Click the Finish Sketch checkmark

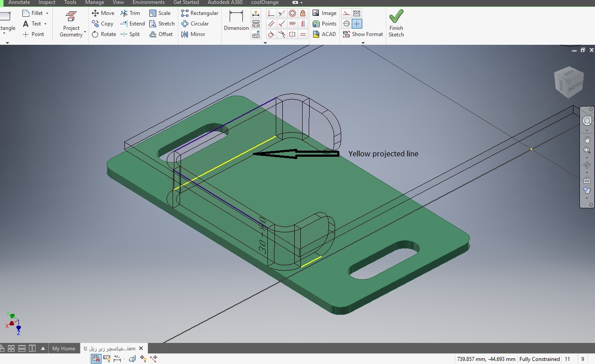(x=396, y=24)
